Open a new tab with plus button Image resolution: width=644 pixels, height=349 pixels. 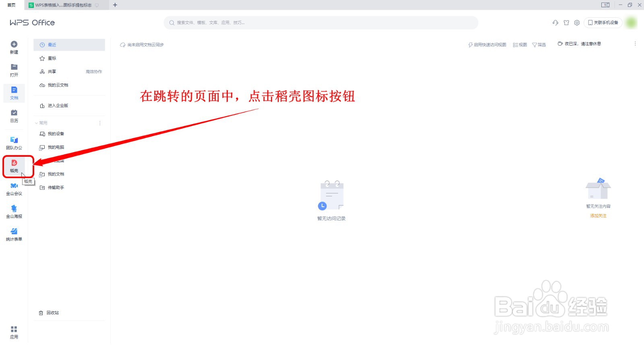pyautogui.click(x=115, y=5)
